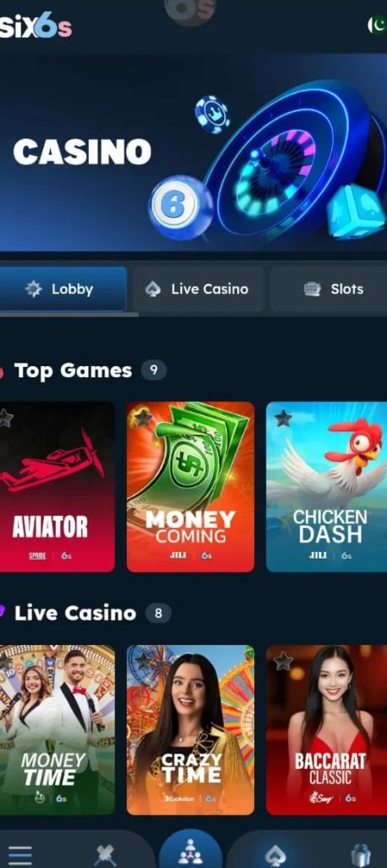The image size is (387, 868).
Task: Tap the center referral people icon
Action: click(191, 851)
